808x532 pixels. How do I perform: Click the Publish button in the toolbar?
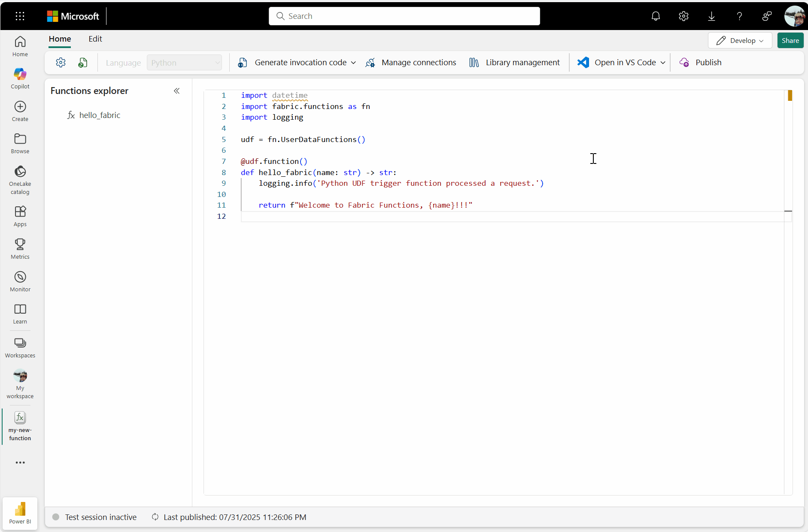click(701, 62)
